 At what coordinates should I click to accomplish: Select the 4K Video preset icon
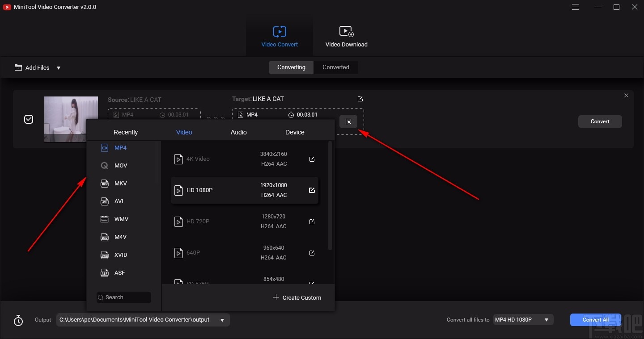click(x=178, y=159)
